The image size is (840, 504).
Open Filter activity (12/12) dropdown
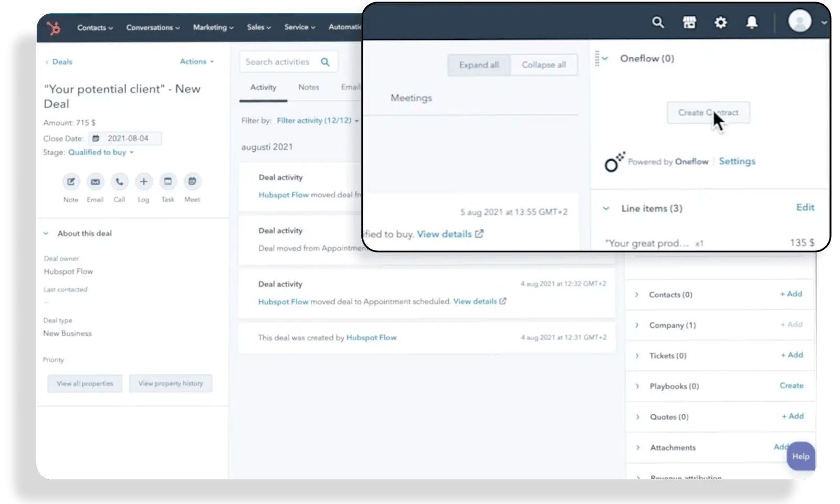coord(318,120)
